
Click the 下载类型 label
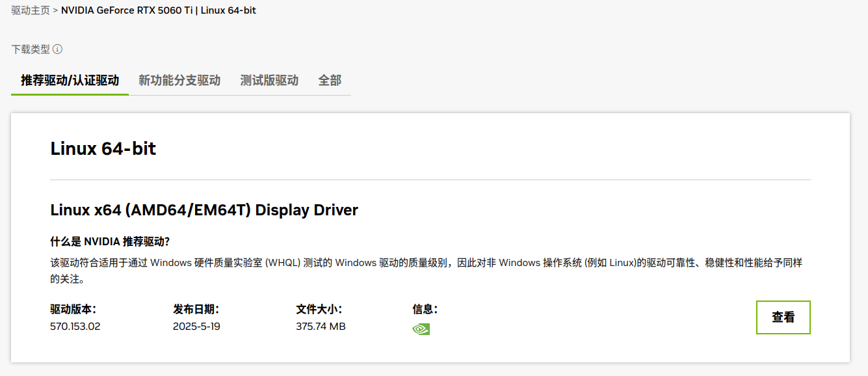coord(31,49)
